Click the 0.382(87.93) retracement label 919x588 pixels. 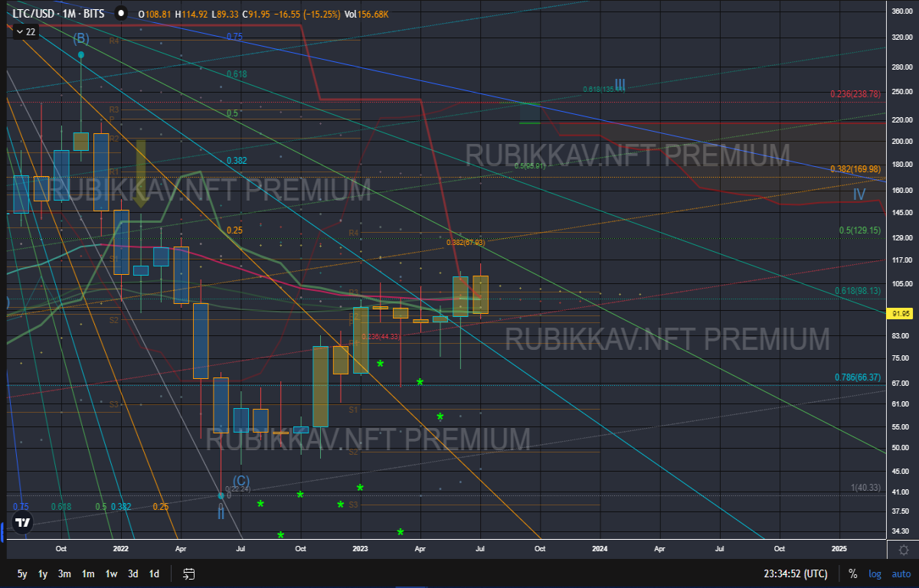[466, 243]
